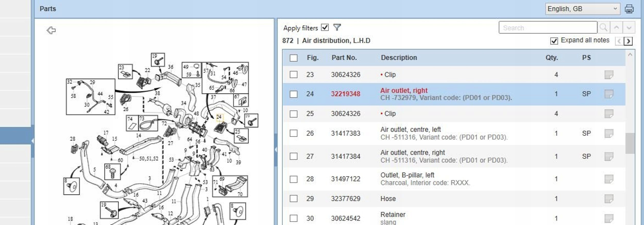This screenshot has height=225, width=644.
Task: Open note icon for part 31417384
Action: 609,156
